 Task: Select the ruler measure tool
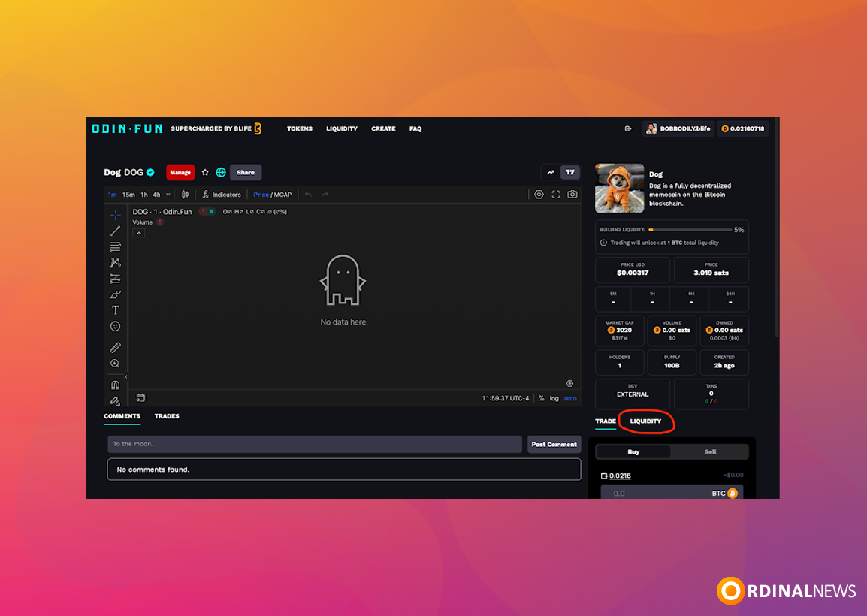click(115, 347)
